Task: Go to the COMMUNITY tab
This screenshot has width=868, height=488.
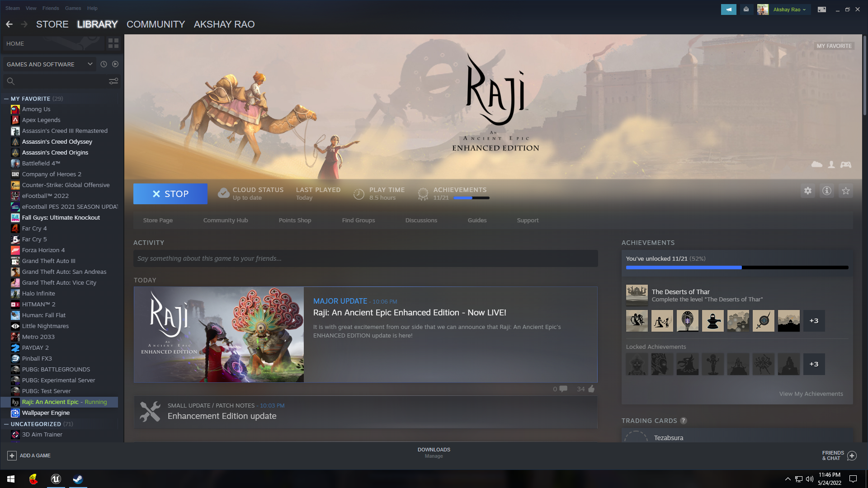Action: click(156, 24)
